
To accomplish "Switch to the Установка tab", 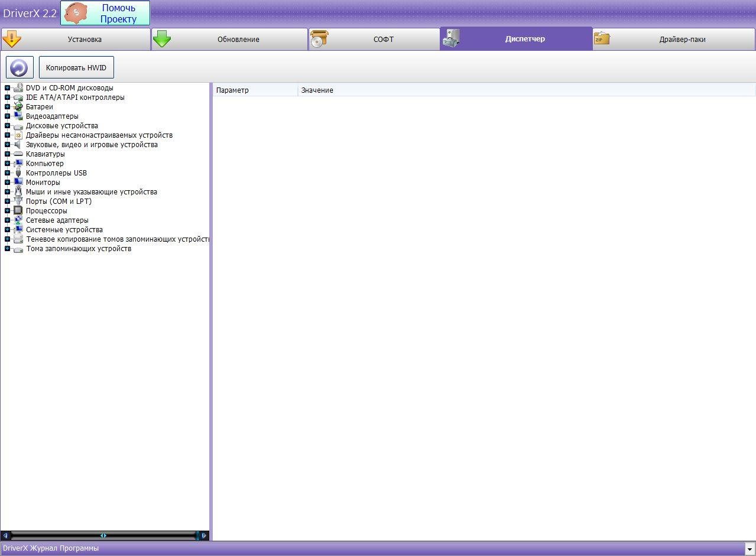I will pos(76,40).
